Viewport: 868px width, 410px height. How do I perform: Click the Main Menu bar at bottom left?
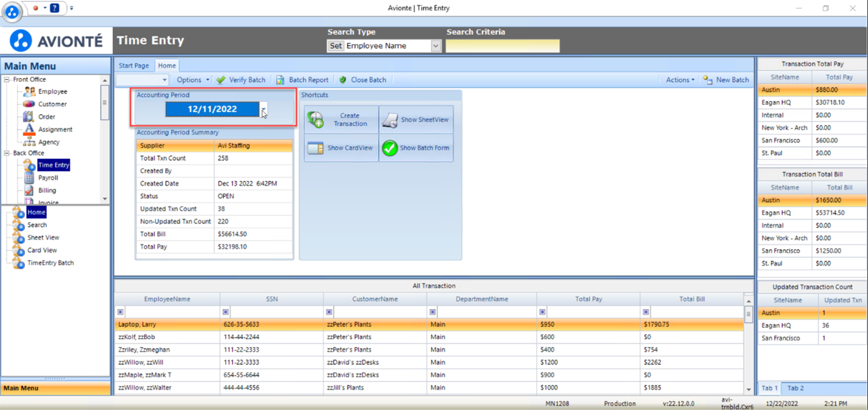[56, 388]
